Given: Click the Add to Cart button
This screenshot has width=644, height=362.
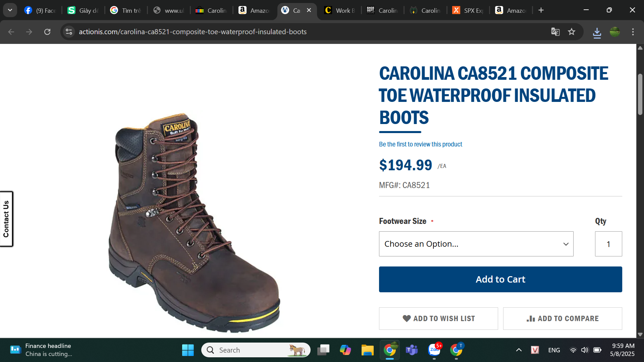Looking at the screenshot, I should point(500,280).
